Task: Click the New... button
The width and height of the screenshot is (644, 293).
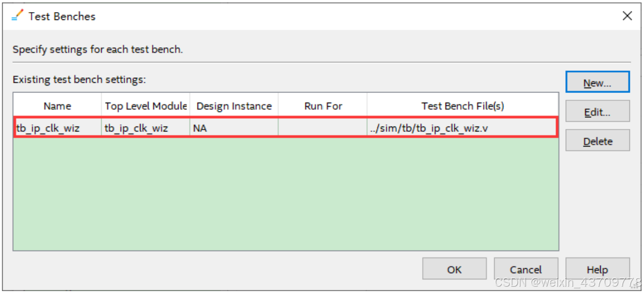Action: click(x=597, y=82)
